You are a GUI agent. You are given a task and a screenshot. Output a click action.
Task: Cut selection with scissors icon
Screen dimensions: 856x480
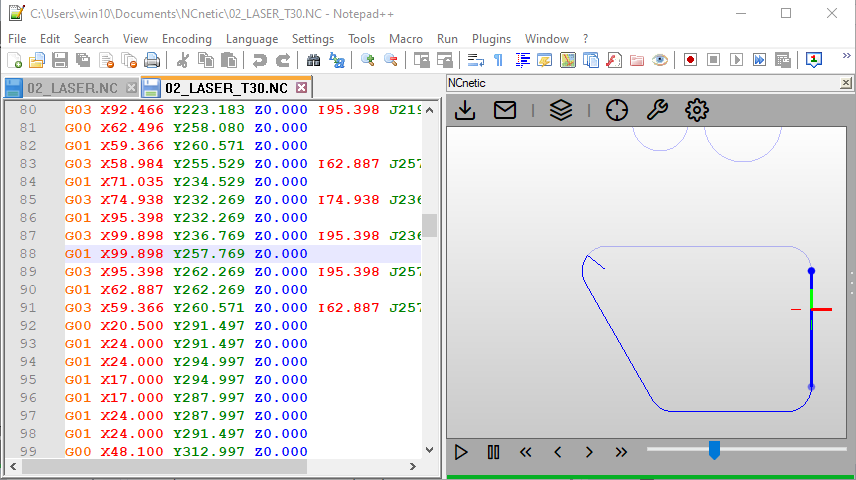point(183,60)
